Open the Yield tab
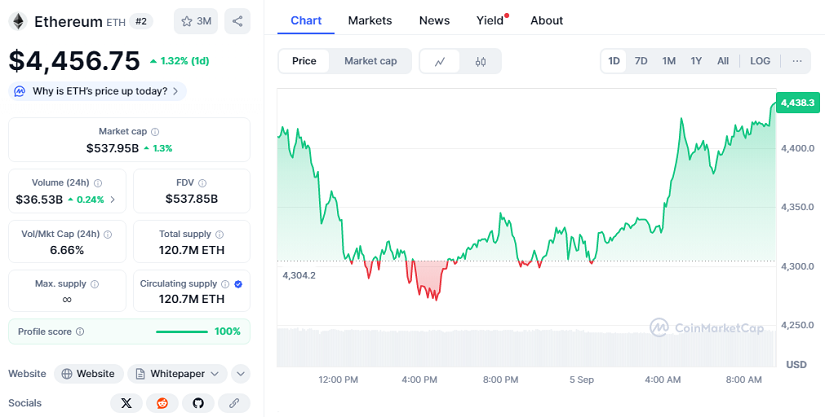 pyautogui.click(x=490, y=21)
